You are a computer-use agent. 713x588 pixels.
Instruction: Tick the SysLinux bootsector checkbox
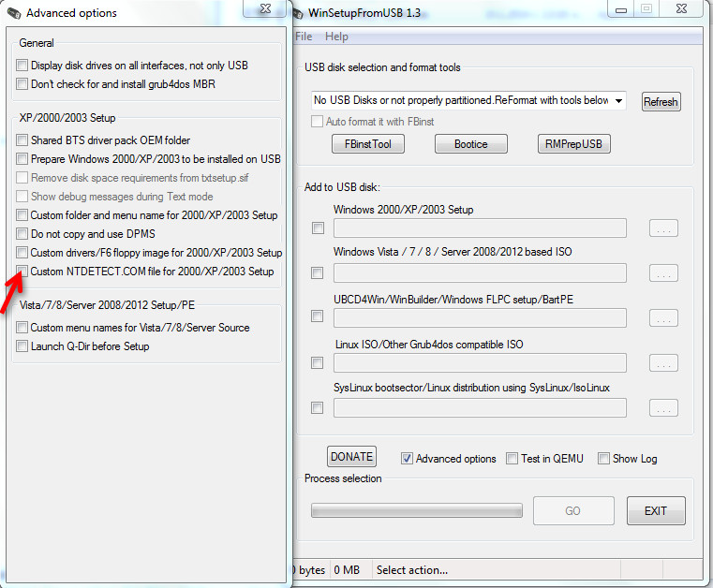pos(318,407)
